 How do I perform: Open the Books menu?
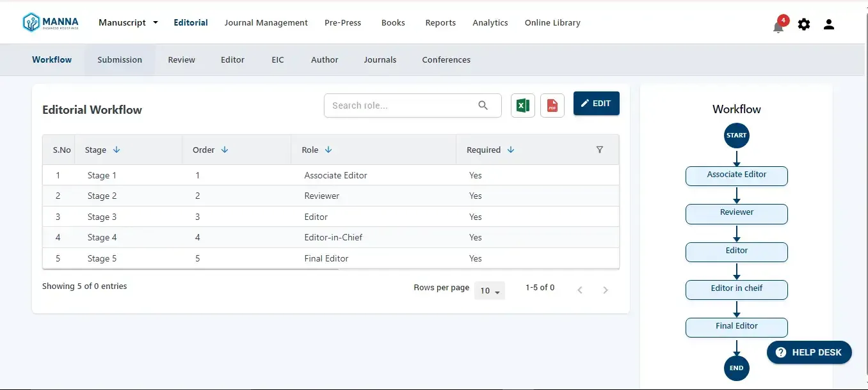(393, 22)
